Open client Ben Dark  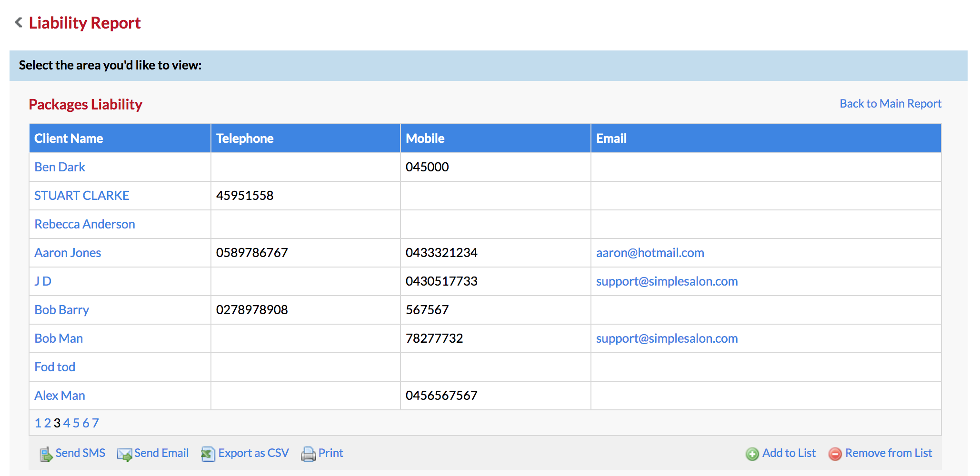point(60,167)
